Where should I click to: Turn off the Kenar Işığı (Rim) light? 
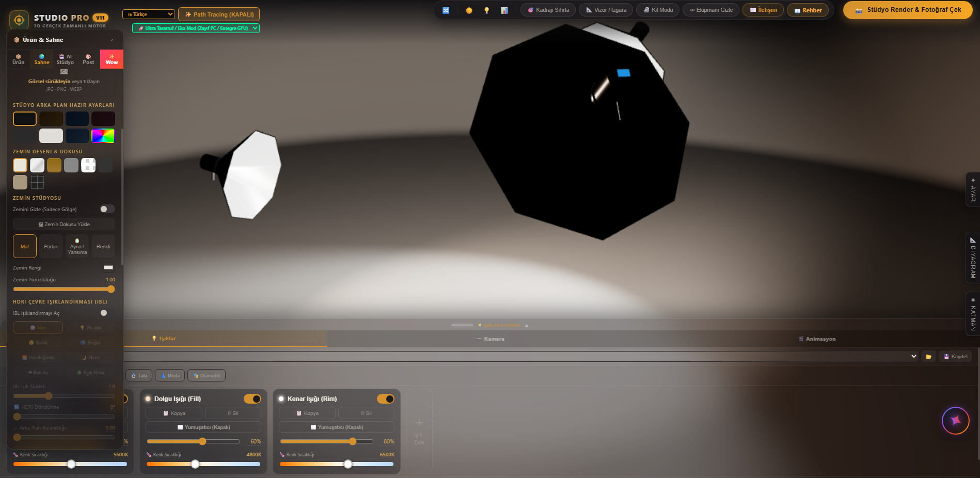pyautogui.click(x=386, y=399)
